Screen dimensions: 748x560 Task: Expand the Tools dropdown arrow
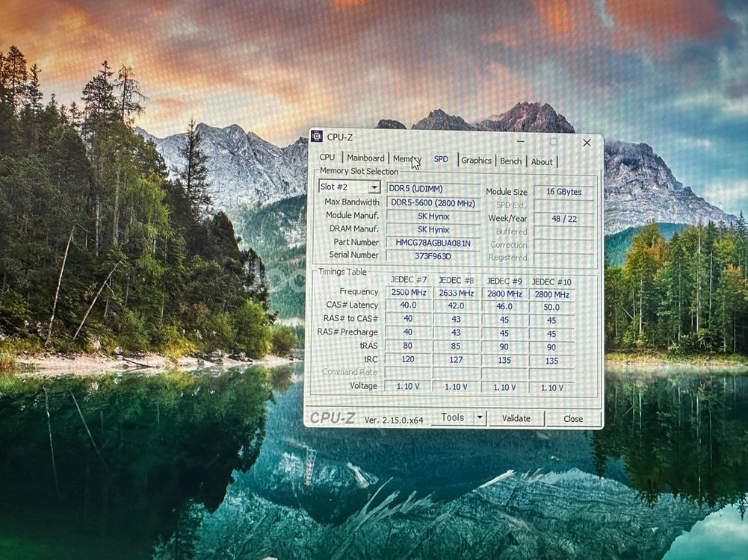[x=480, y=418]
